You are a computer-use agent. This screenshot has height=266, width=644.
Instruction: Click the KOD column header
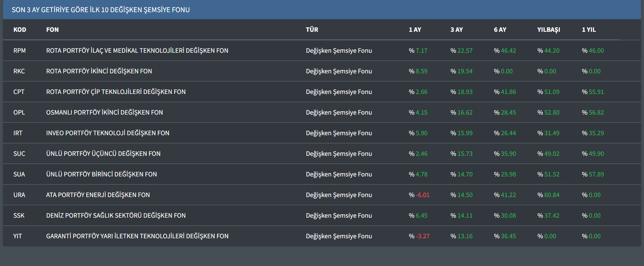(20, 30)
